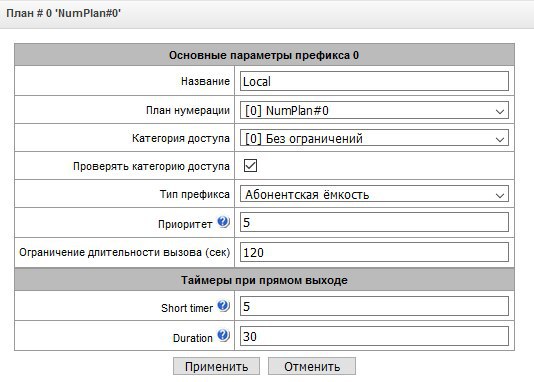
Task: Open help icon next to Short timer
Action: 223,306
